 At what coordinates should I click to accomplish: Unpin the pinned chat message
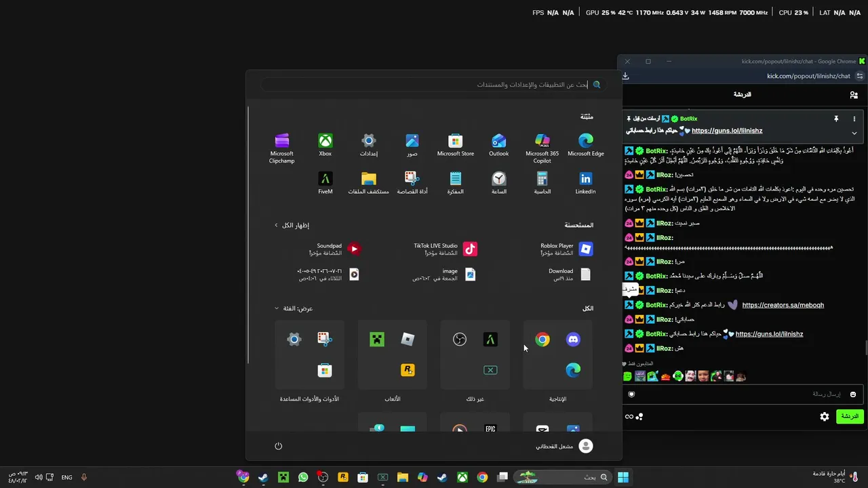(836, 119)
